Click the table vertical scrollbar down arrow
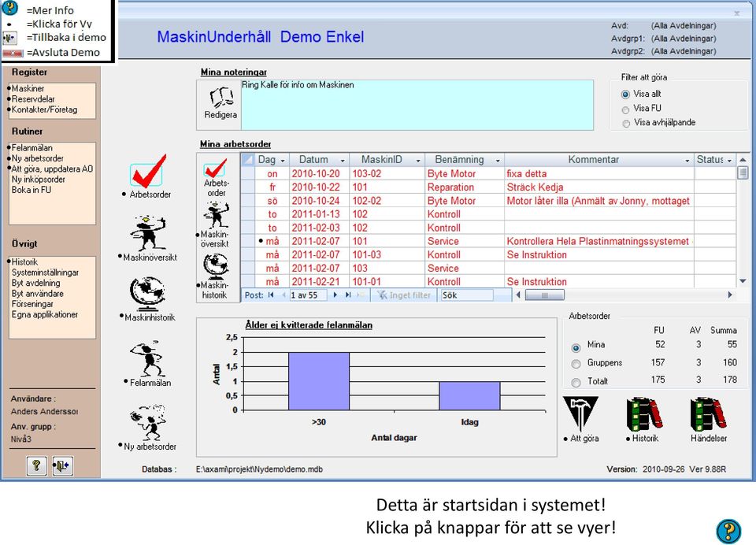This screenshot has width=756, height=545. (x=743, y=280)
